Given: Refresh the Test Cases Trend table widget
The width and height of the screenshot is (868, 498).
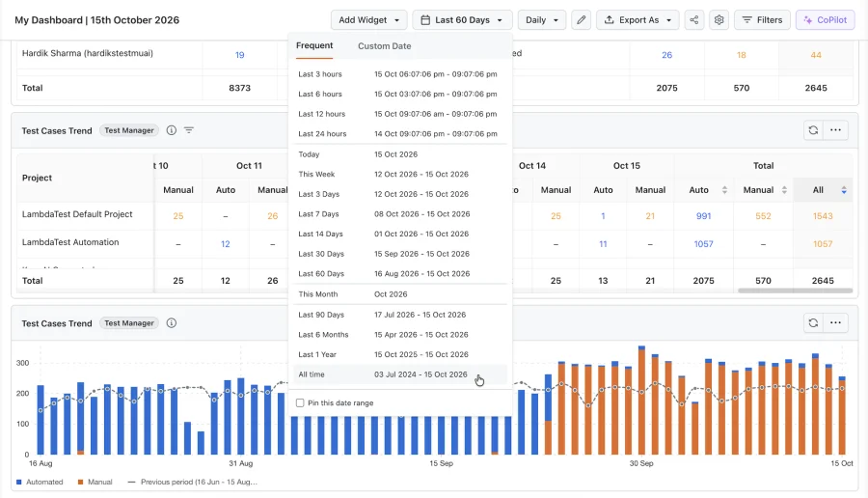Looking at the screenshot, I should pyautogui.click(x=813, y=130).
